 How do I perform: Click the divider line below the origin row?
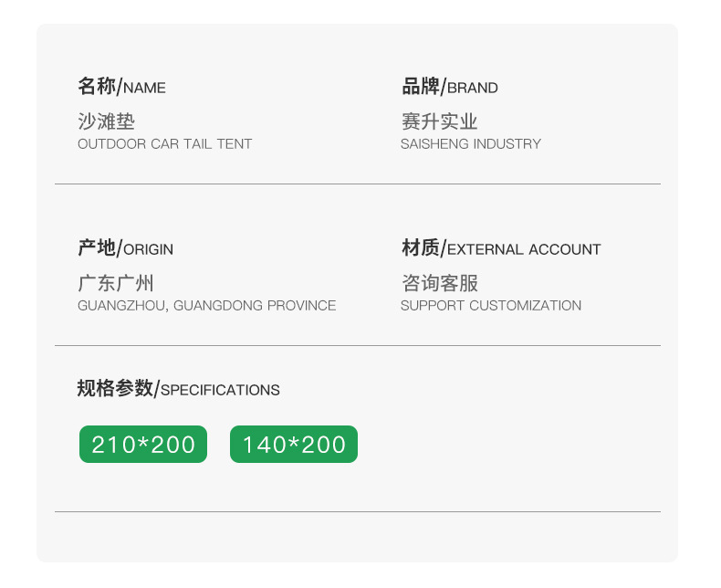tap(357, 346)
